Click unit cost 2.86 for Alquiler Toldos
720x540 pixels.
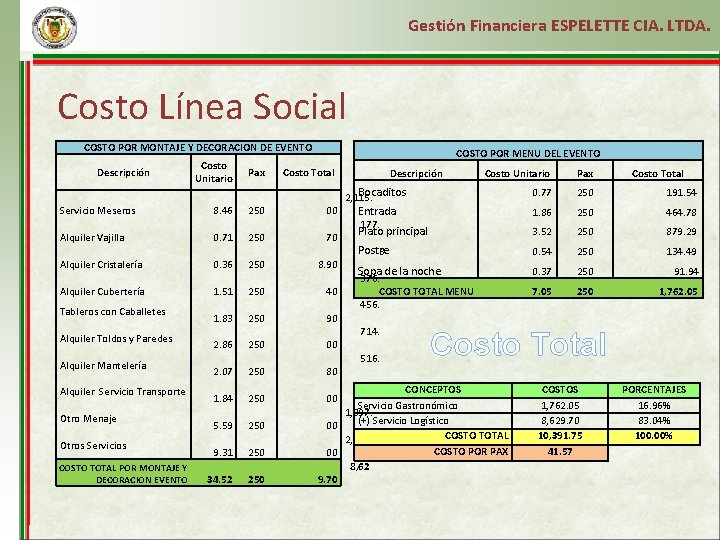223,345
